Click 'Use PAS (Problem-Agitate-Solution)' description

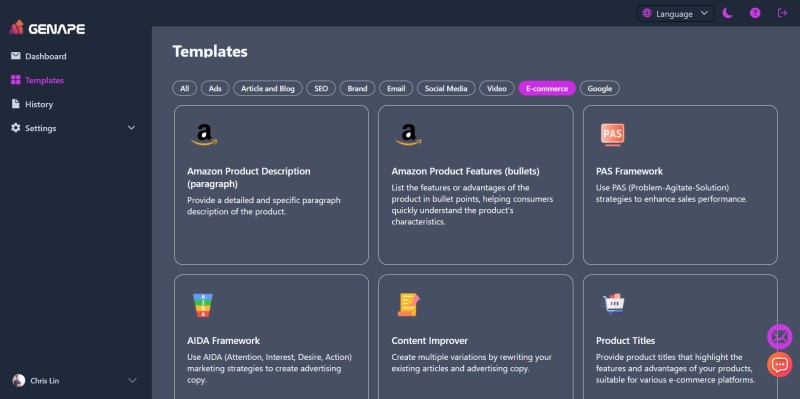tap(671, 193)
